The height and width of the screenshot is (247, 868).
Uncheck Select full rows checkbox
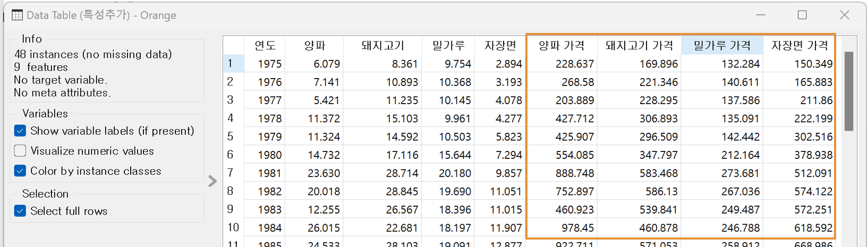(x=20, y=211)
